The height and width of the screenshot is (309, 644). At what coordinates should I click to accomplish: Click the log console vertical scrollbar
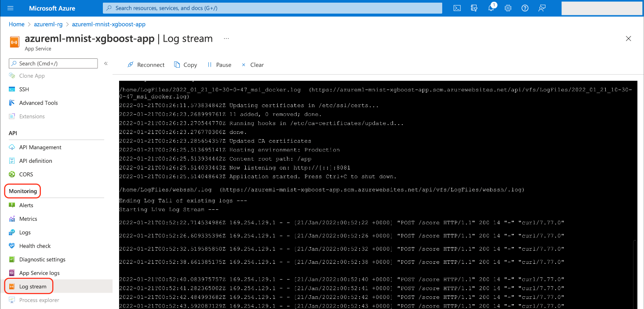point(635,274)
